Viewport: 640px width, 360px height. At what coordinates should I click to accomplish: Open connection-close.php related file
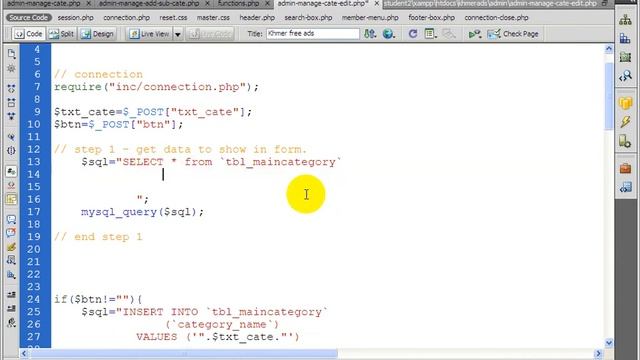click(496, 18)
